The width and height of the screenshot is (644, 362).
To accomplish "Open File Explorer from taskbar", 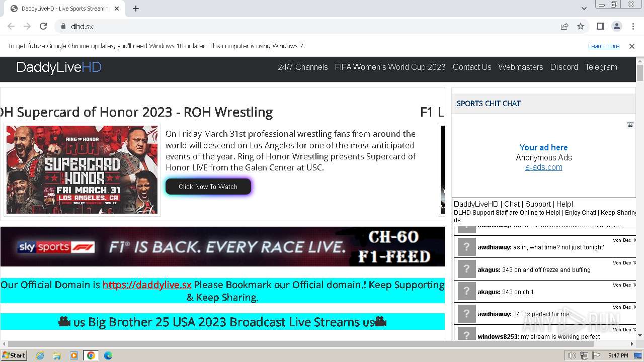I will (x=57, y=355).
